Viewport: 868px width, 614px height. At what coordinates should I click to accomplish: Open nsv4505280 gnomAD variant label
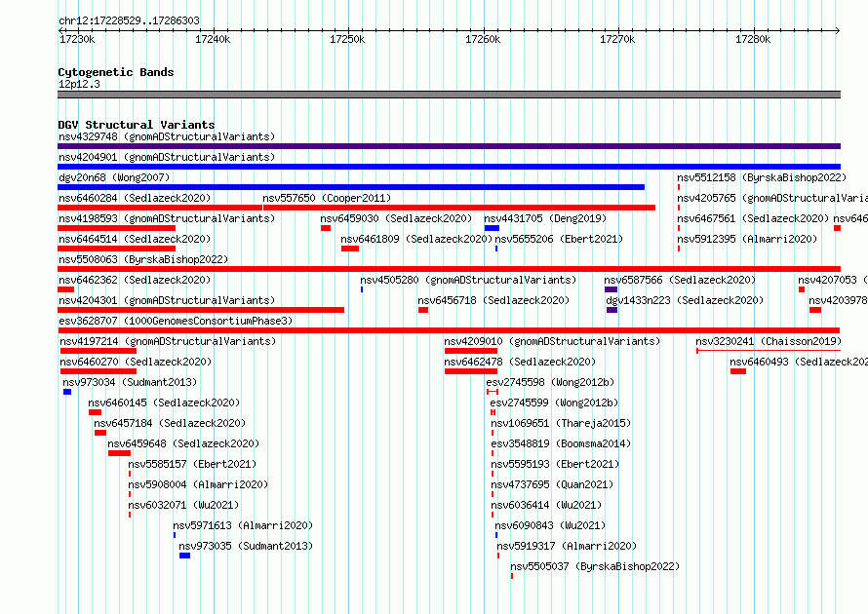coord(468,280)
